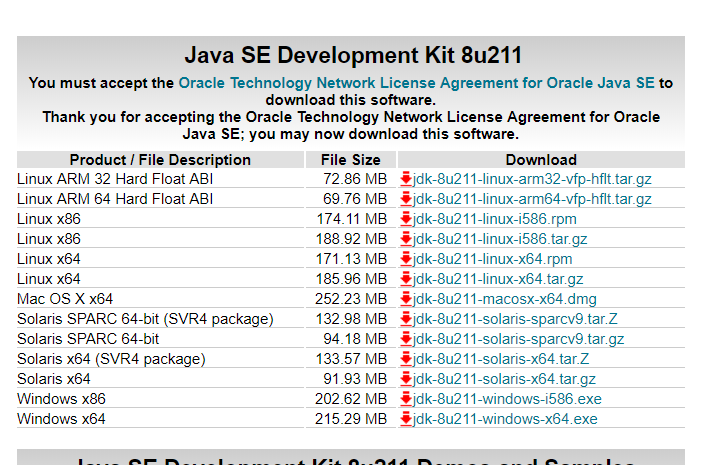Download jdk-8u211-solaris-x64.tar.Z link
Viewport: 712px width, 465px height.
click(x=501, y=359)
